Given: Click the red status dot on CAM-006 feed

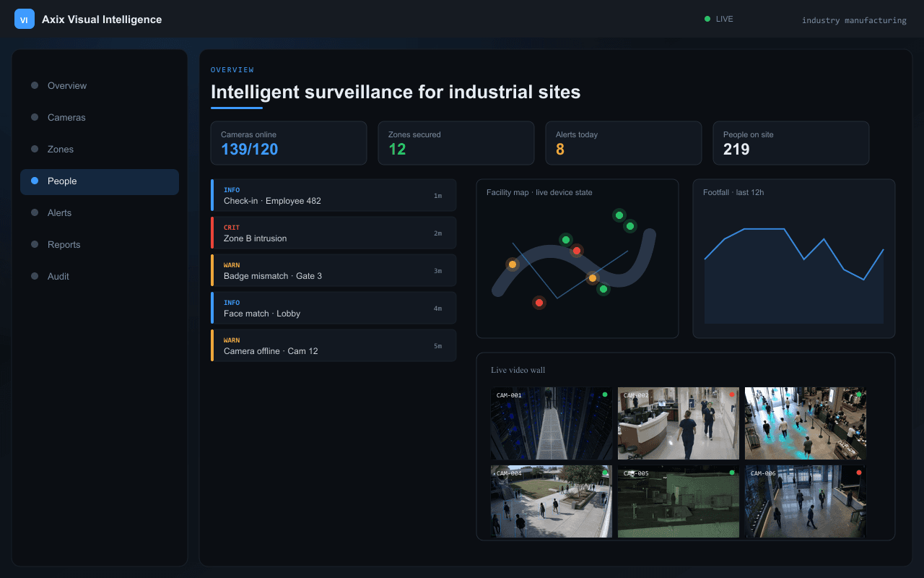Looking at the screenshot, I should point(859,473).
